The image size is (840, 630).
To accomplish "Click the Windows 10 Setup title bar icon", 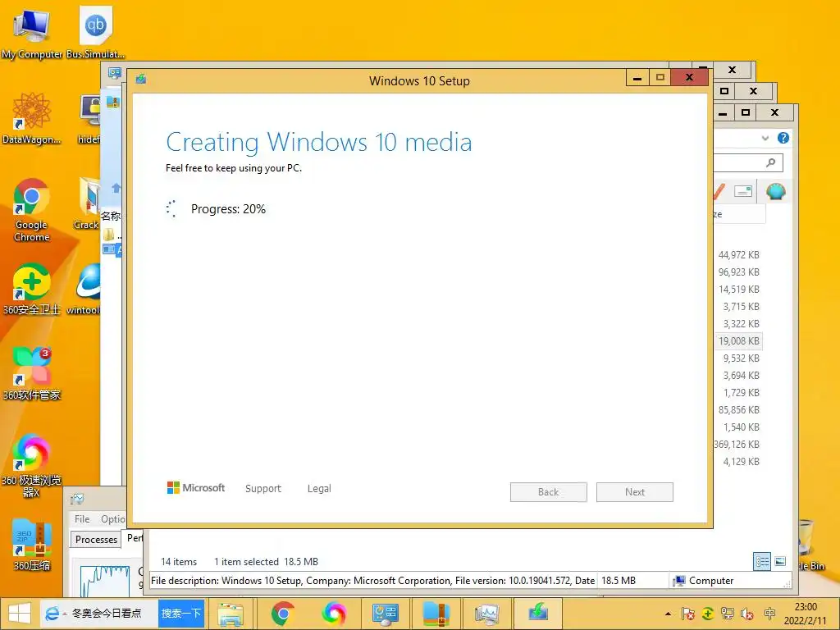I will point(141,80).
